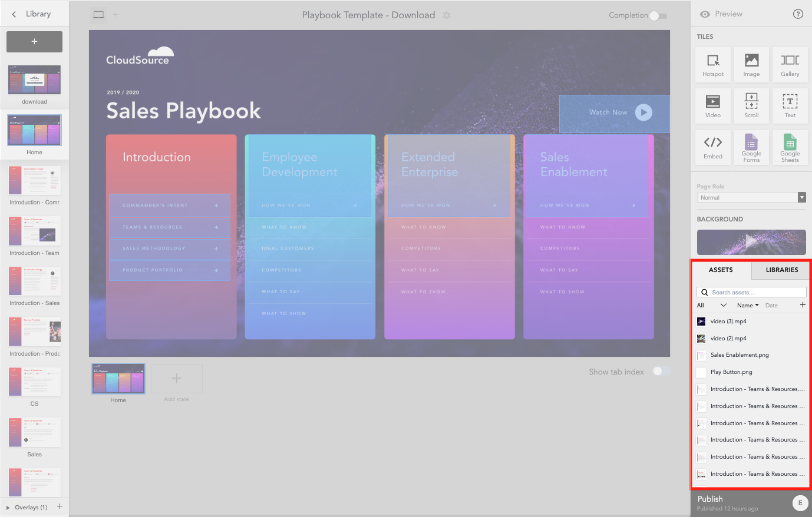Insert a Text tile

click(x=790, y=105)
